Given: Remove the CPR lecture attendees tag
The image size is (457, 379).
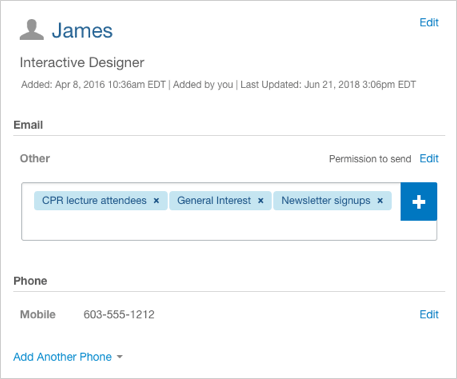Looking at the screenshot, I should 156,201.
